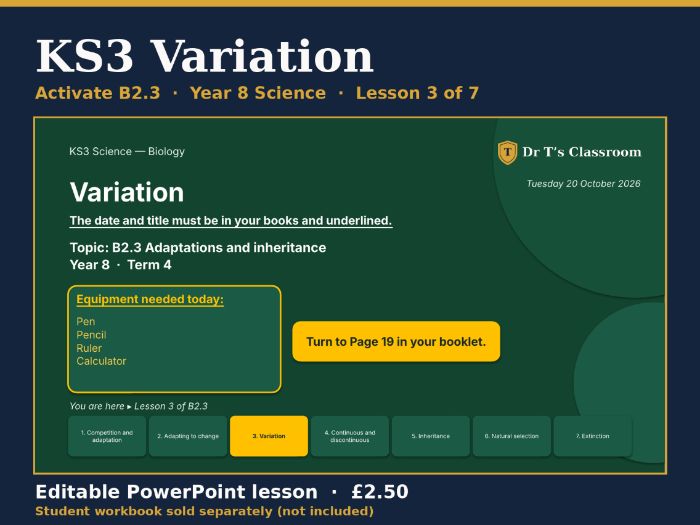Select the highlighted '3. Variation' lesson tile
This screenshot has height=525, width=700.
point(269,436)
